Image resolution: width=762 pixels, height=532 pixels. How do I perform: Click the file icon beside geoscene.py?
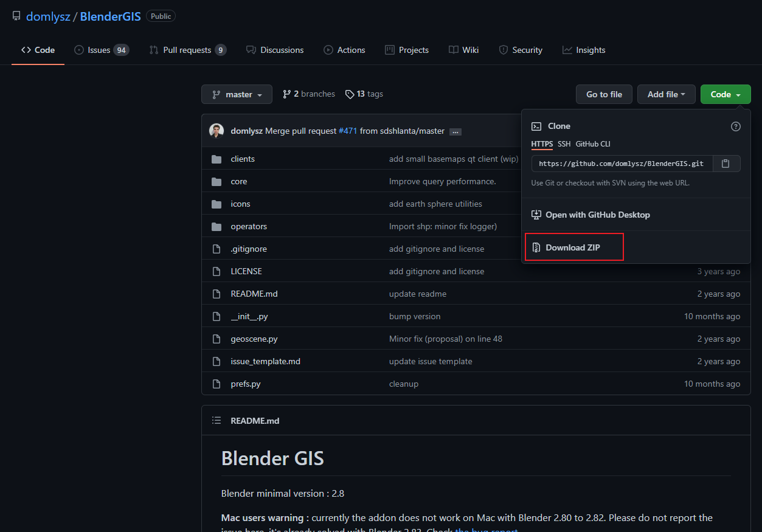pyautogui.click(x=216, y=339)
